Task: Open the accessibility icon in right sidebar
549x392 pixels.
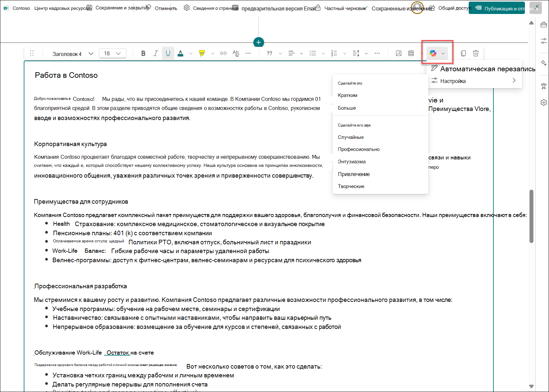Action: (x=543, y=86)
